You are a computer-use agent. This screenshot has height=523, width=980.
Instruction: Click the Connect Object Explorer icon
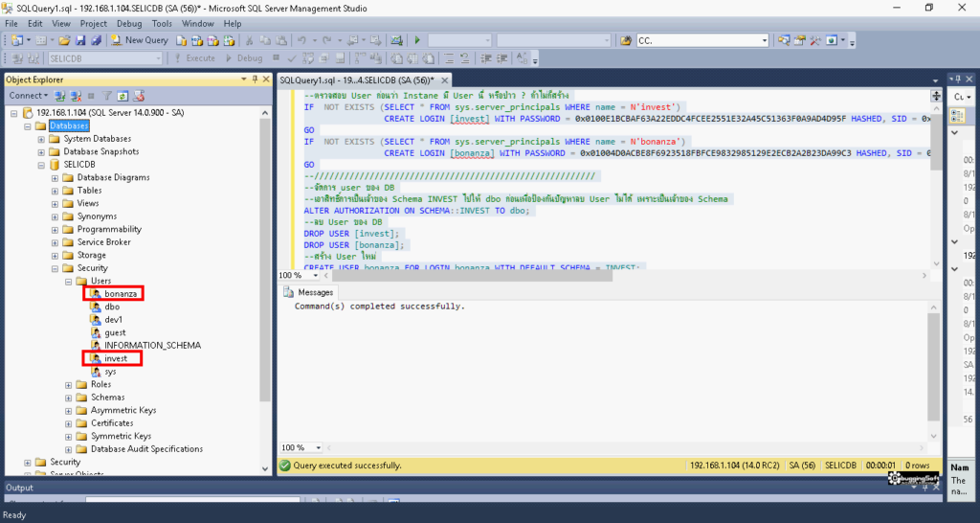60,96
